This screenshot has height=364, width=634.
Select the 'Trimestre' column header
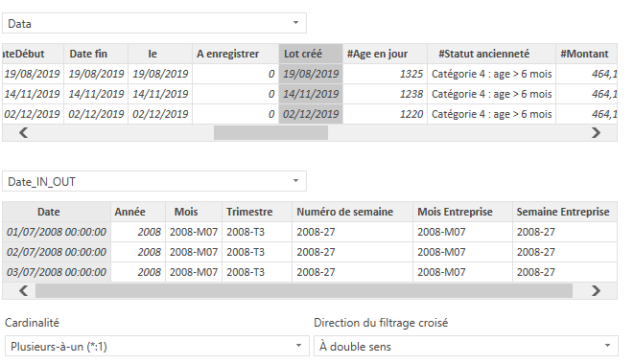257,212
